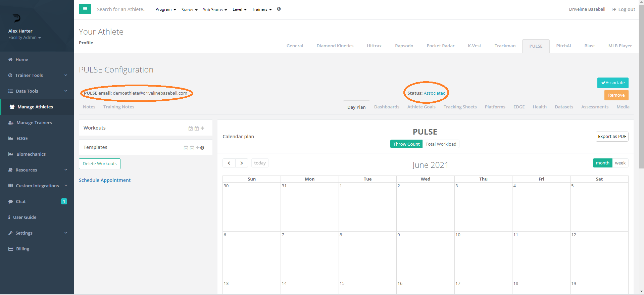Switch calendar to week view
Viewport: 644px width, 295px height.
[620, 163]
